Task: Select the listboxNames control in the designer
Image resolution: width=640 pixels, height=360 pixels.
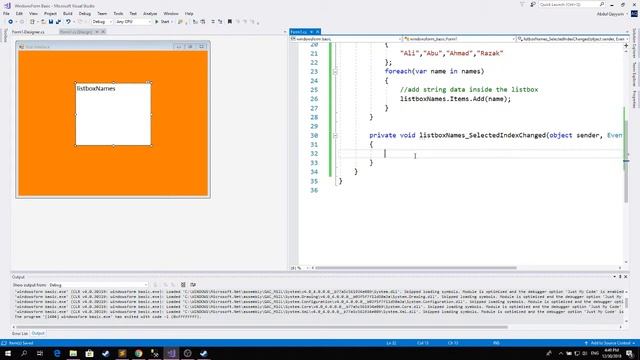Action: click(x=113, y=114)
